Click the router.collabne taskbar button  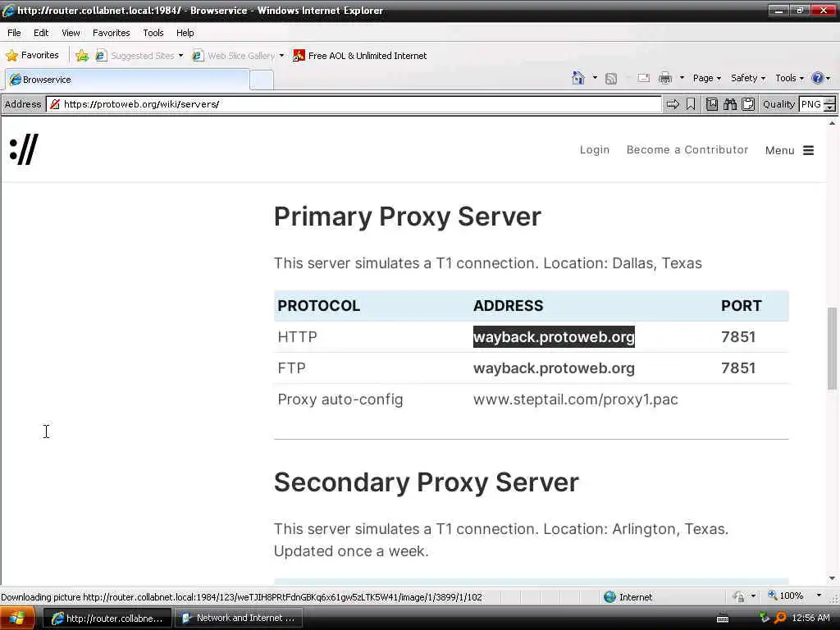[x=107, y=619]
